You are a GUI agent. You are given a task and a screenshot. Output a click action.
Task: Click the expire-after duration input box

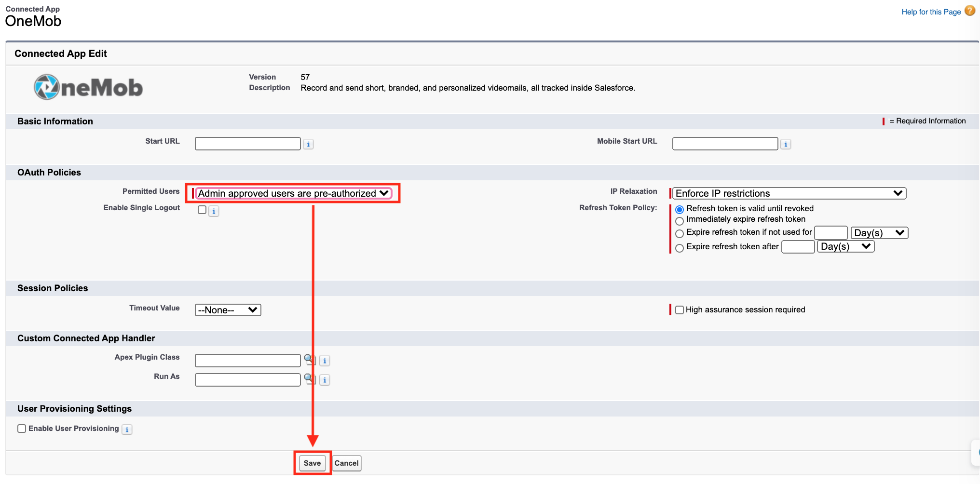click(x=798, y=247)
